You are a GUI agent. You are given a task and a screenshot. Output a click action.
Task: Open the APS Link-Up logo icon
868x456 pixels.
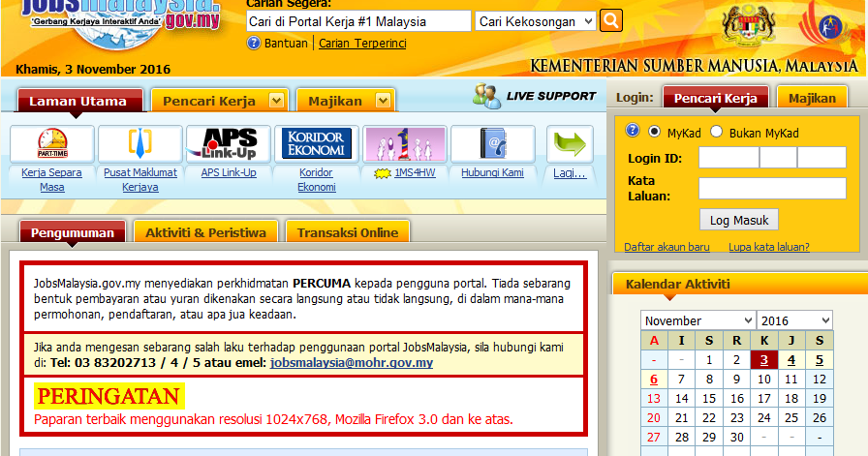(x=228, y=143)
